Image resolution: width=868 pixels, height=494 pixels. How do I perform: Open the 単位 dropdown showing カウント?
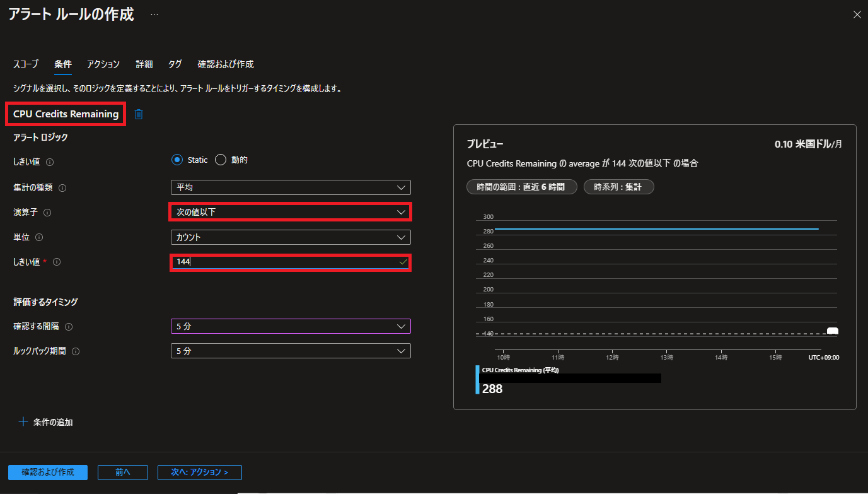pos(291,237)
